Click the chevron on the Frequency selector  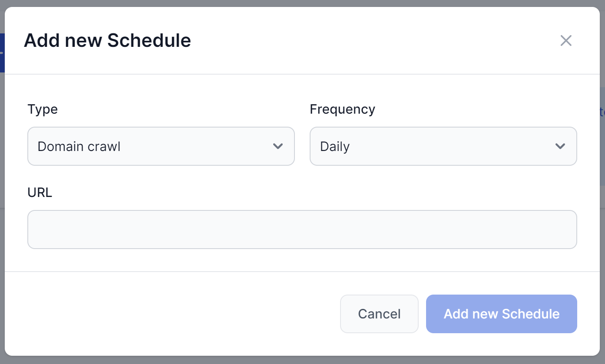pos(560,146)
